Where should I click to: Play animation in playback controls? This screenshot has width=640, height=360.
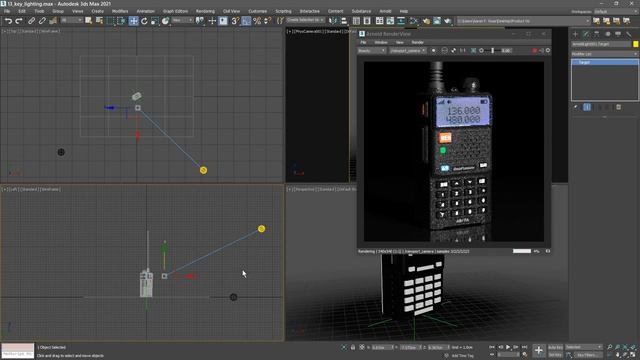pyautogui.click(x=508, y=347)
